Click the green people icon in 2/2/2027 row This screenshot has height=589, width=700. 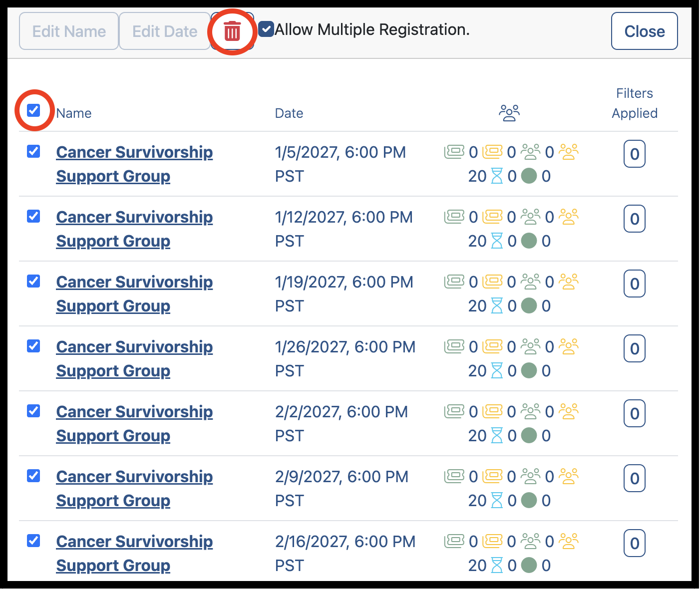point(530,411)
